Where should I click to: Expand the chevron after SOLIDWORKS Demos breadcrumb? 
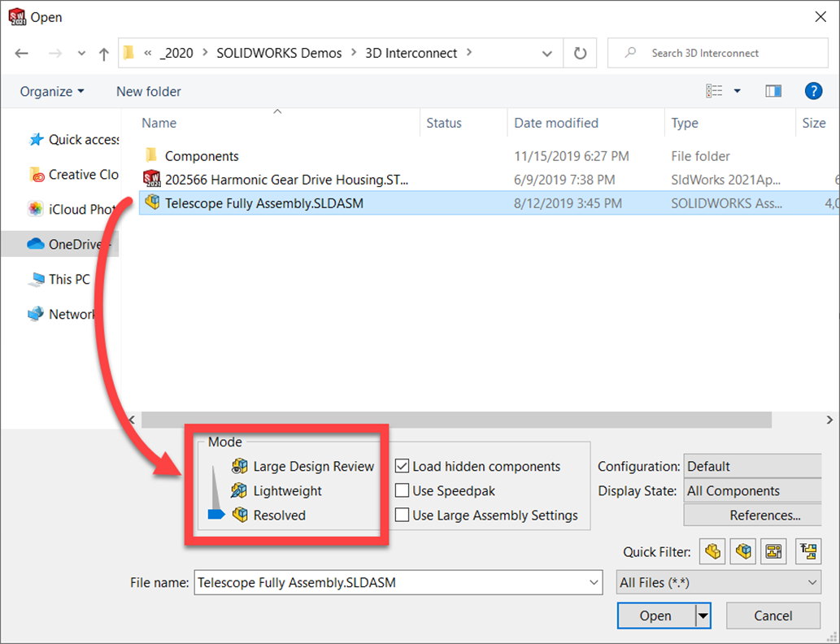coord(354,53)
